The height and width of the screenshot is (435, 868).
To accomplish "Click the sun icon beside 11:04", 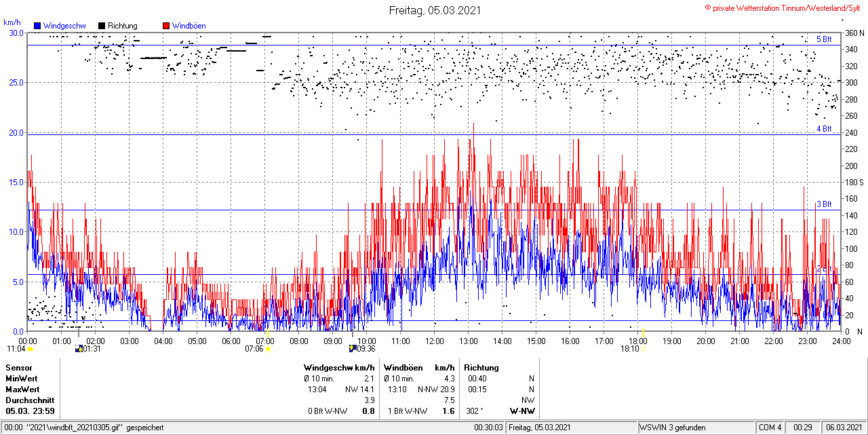I will (31, 349).
